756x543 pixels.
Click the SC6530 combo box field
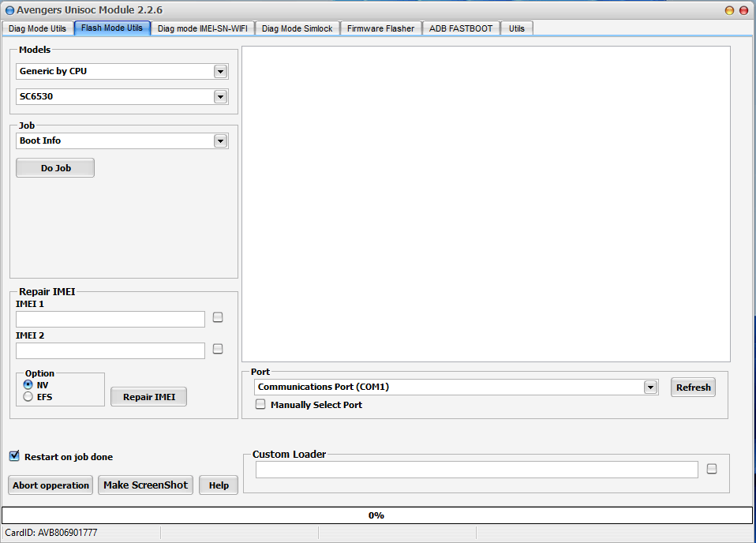point(122,96)
